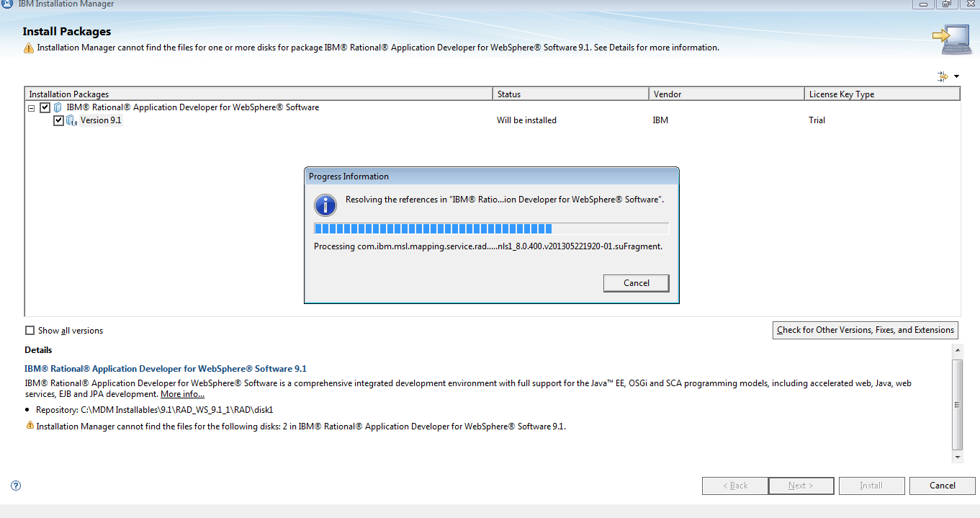
Task: Open the view menu dropdown arrow
Action: click(x=957, y=76)
